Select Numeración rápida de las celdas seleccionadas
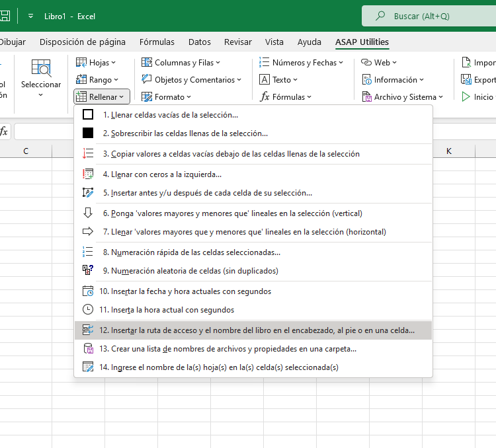Image resolution: width=496 pixels, height=448 pixels. pos(253,252)
